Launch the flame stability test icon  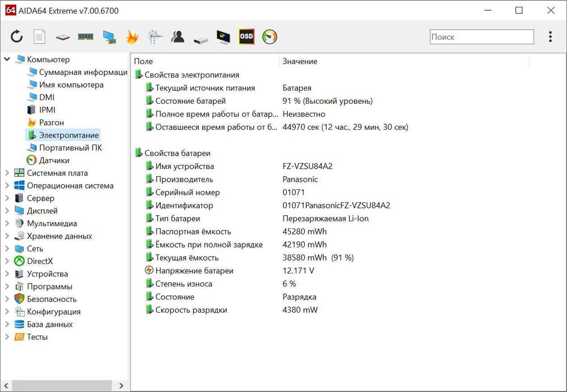point(132,37)
